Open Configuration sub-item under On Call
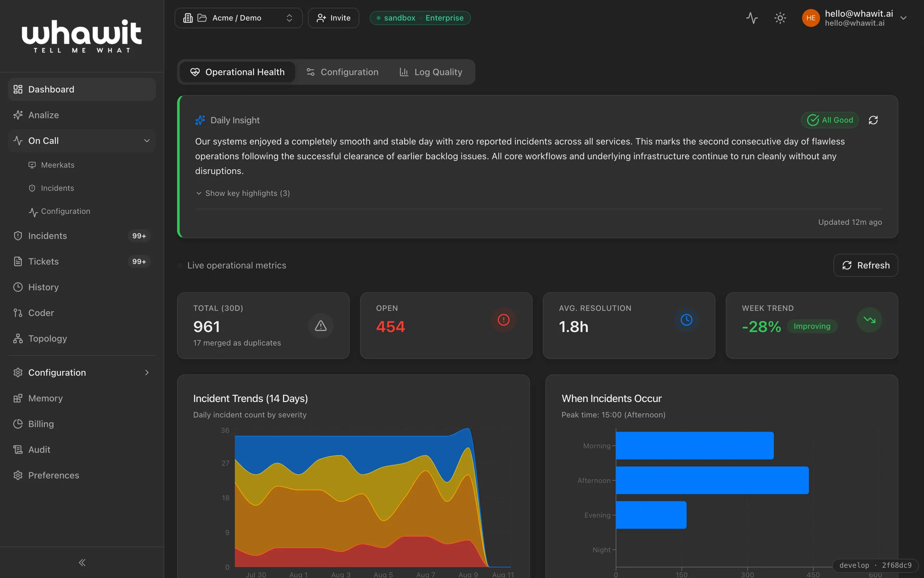Image resolution: width=924 pixels, height=578 pixels. pyautogui.click(x=65, y=211)
